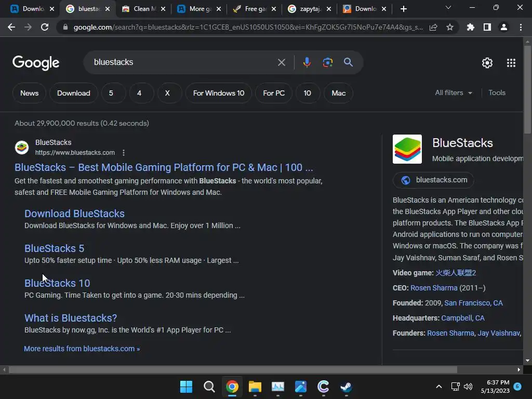Click the horizontal scrollbar thumb
The height and width of the screenshot is (399, 532).
tap(233, 369)
